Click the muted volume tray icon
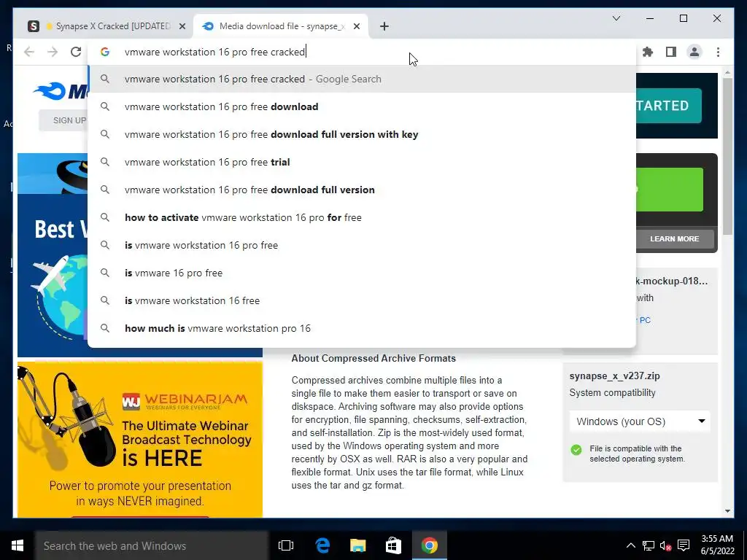 pyautogui.click(x=665, y=545)
